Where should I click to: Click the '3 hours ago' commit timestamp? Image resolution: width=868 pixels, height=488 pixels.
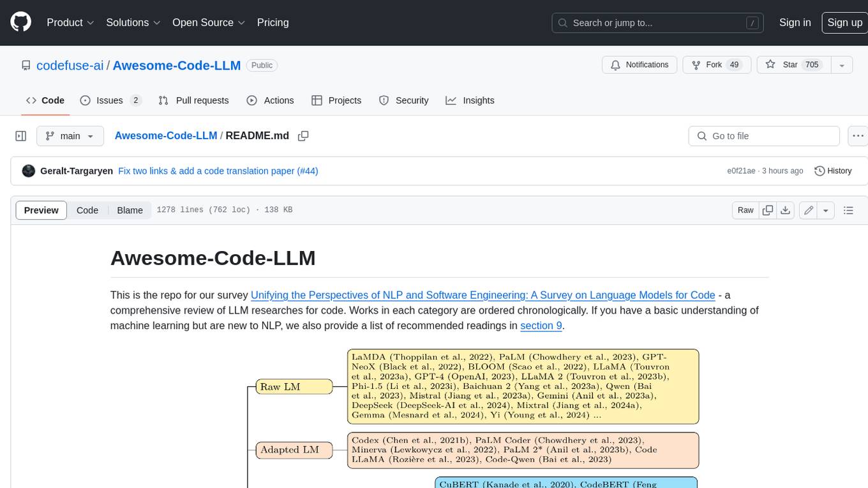pos(782,171)
